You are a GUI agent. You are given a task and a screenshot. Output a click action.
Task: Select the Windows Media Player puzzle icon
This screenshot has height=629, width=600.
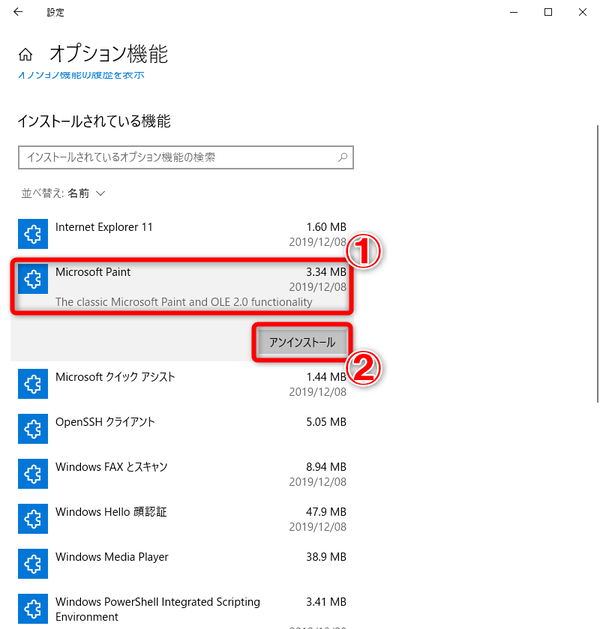coord(33,564)
